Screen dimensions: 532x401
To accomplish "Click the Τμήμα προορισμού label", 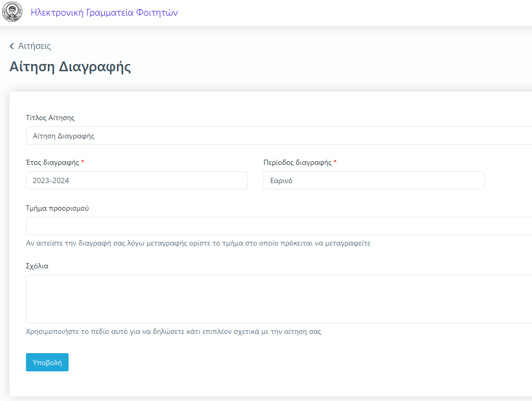I will pyautogui.click(x=58, y=208).
